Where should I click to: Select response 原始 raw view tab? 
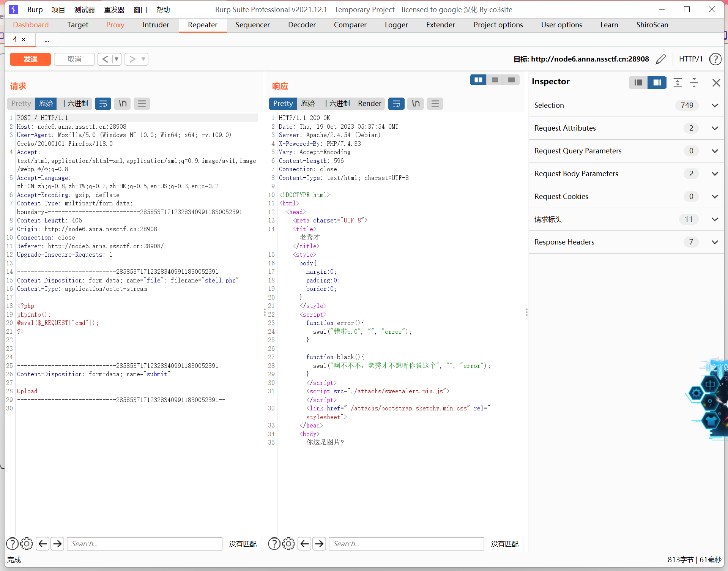[x=308, y=103]
